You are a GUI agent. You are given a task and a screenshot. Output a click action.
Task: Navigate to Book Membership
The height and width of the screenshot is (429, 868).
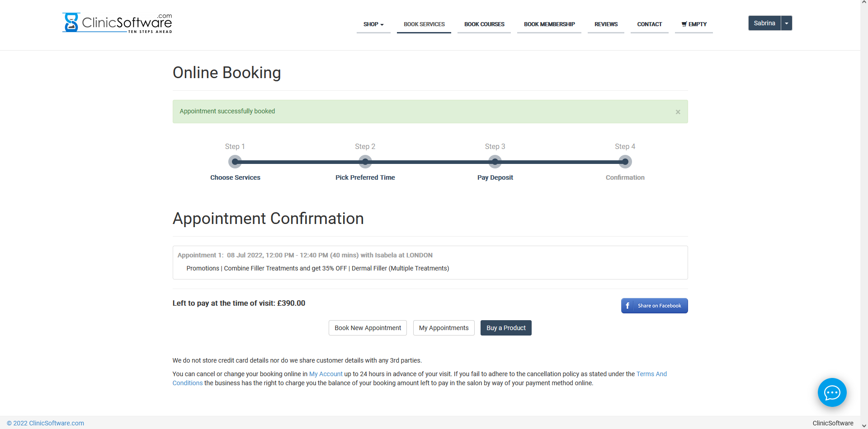(x=549, y=24)
